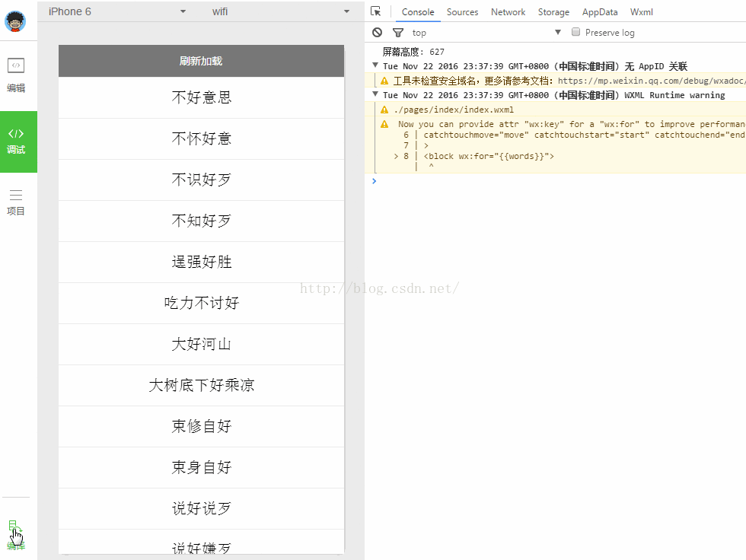Switch to the Wxml tab
746x560 pixels.
point(641,12)
